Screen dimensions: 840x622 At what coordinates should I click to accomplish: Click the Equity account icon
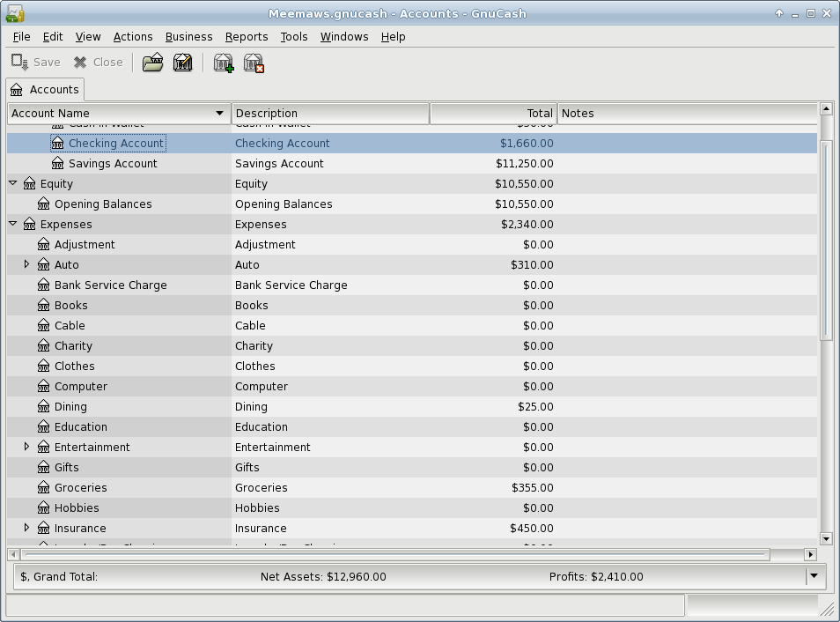pos(29,184)
